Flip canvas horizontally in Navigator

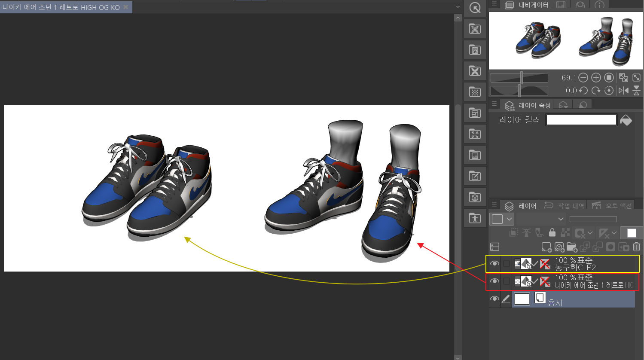[x=623, y=91]
